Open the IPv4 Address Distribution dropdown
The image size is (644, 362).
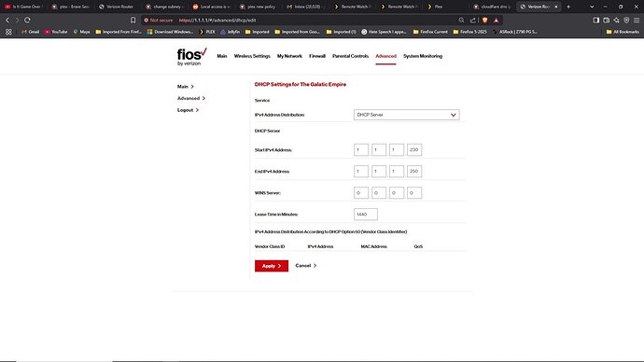pyautogui.click(x=407, y=115)
